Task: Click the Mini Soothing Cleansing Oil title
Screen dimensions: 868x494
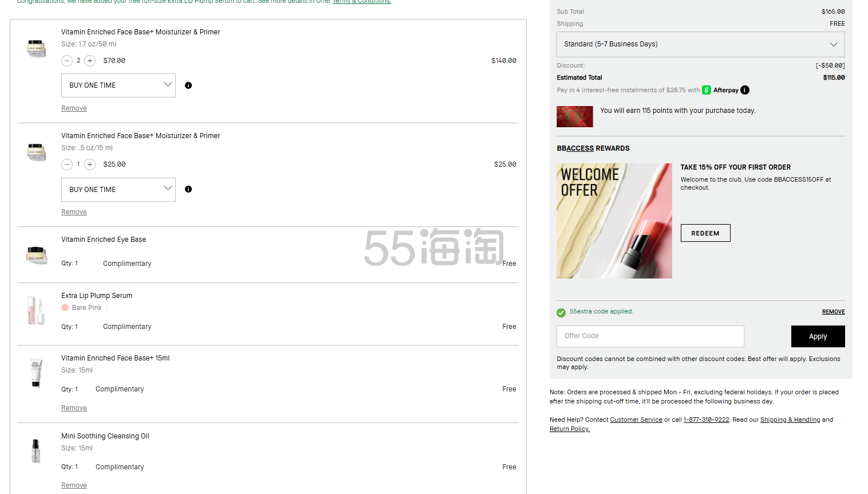Action: pyautogui.click(x=105, y=436)
